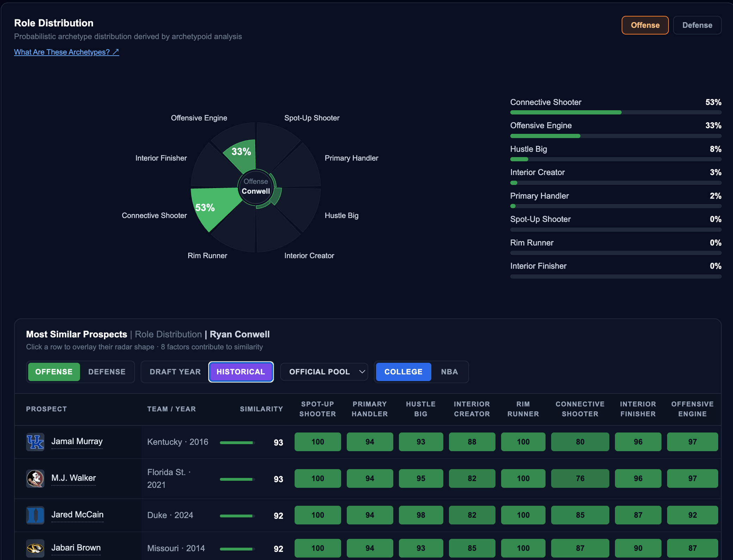Toggle similarity table to DEFENSE
Screen dimensions: 733x560
coord(107,372)
